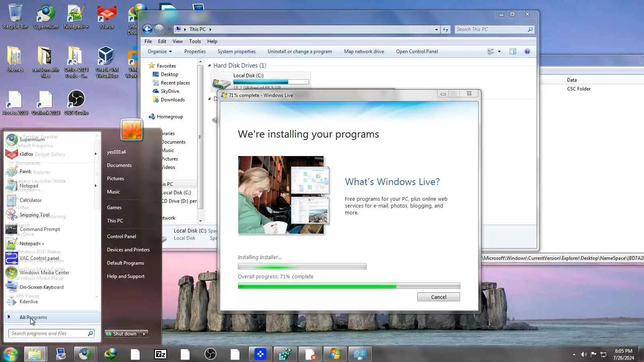Click the Windows Start orb
Screen dimensions: 644x362
coord(10,354)
